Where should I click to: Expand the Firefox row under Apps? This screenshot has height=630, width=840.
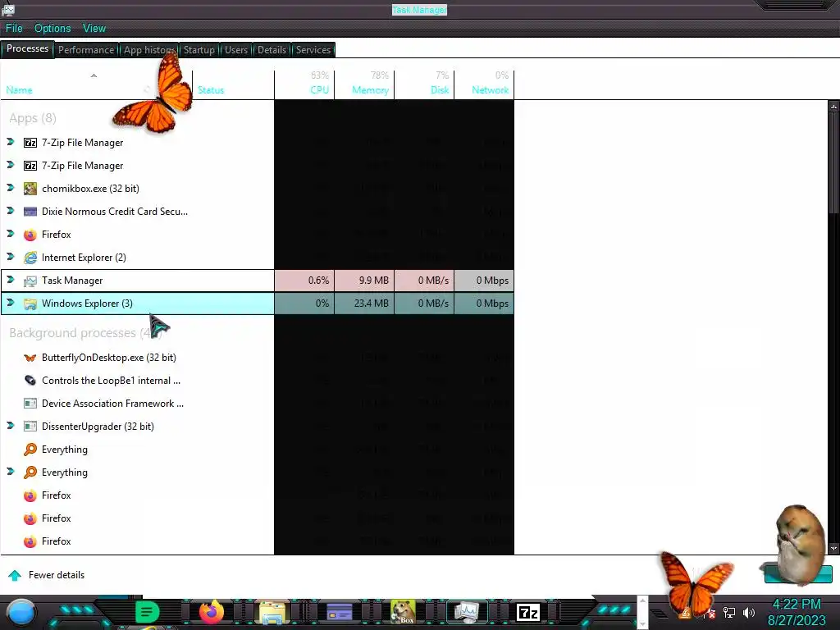click(10, 234)
